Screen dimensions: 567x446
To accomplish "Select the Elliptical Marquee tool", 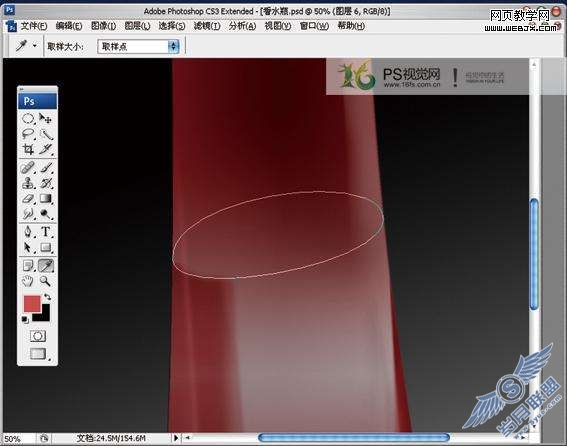I will click(x=28, y=119).
